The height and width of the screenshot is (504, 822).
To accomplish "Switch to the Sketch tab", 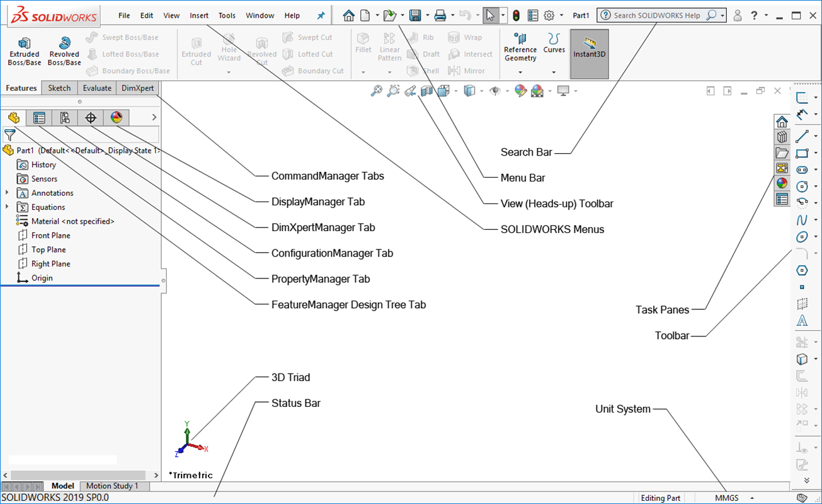I will [59, 88].
